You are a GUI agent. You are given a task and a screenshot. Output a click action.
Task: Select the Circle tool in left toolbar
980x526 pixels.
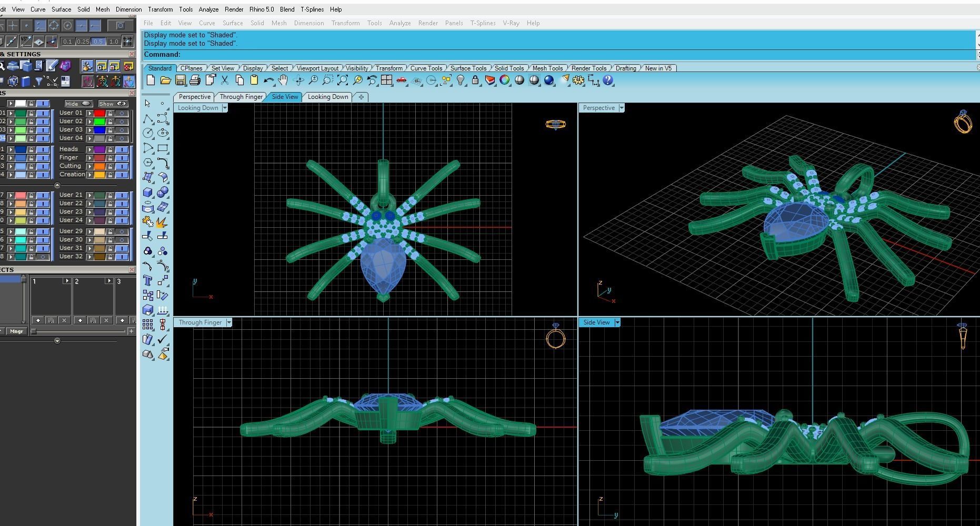pyautogui.click(x=148, y=133)
